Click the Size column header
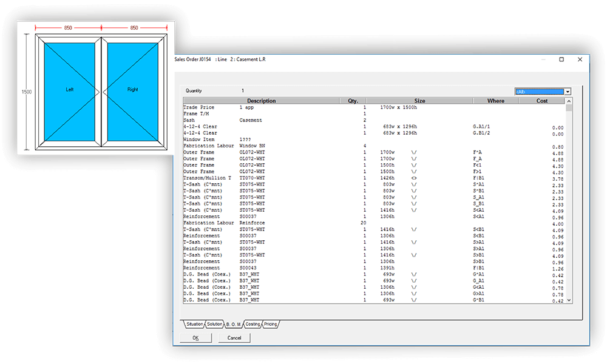 pos(419,101)
